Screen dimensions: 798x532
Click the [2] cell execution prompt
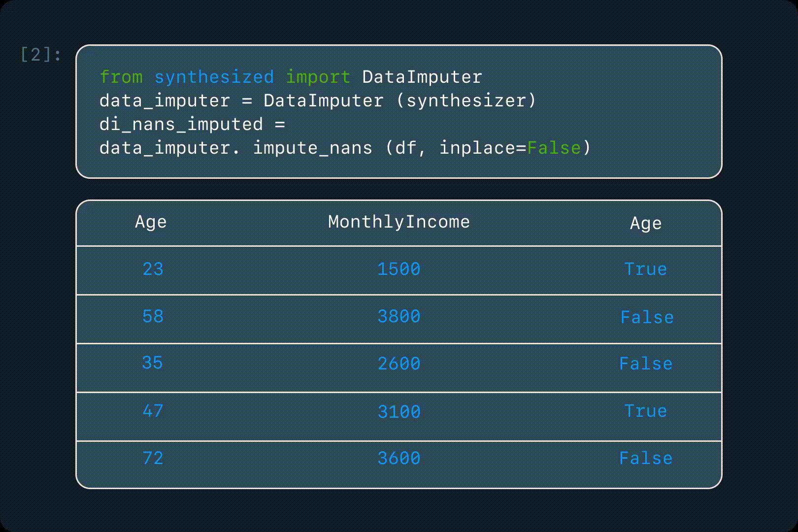(x=41, y=55)
